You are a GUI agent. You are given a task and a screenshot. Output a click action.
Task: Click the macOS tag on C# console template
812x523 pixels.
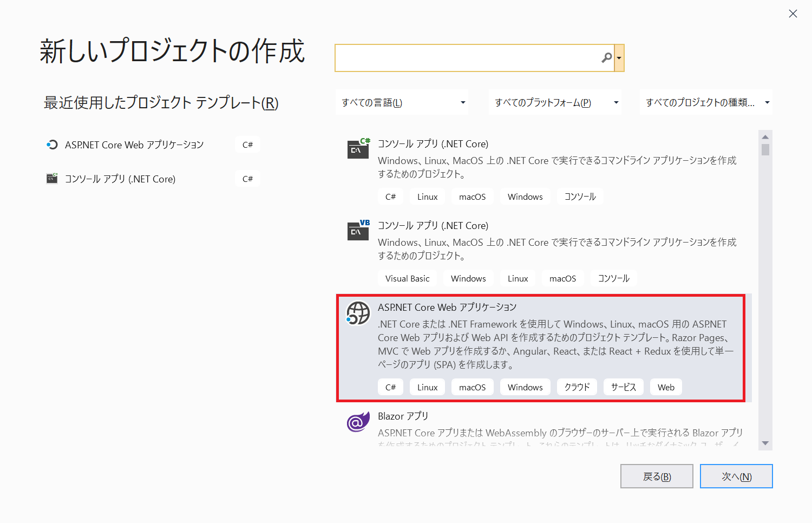tap(472, 197)
